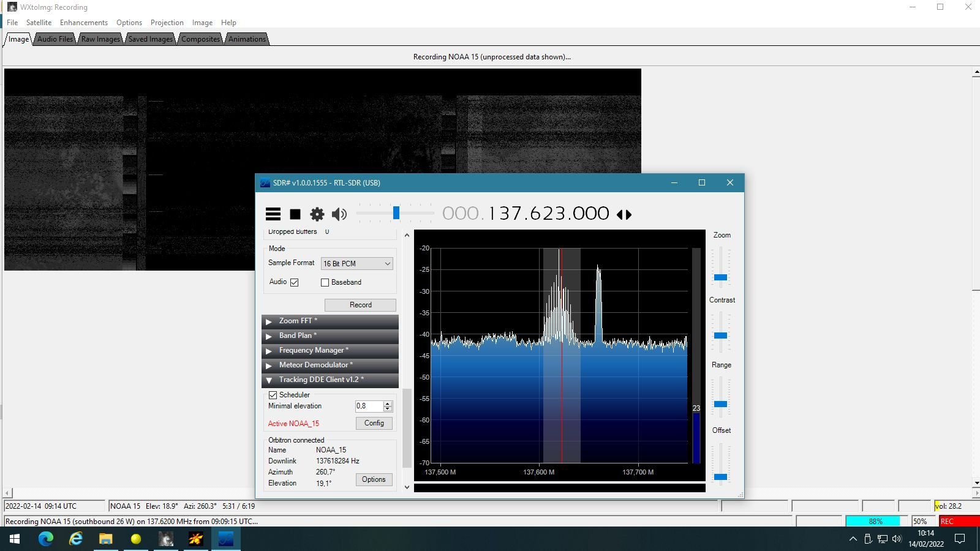Screen dimensions: 980x551
Task: Switch to the Raw Images tab
Action: pos(101,39)
